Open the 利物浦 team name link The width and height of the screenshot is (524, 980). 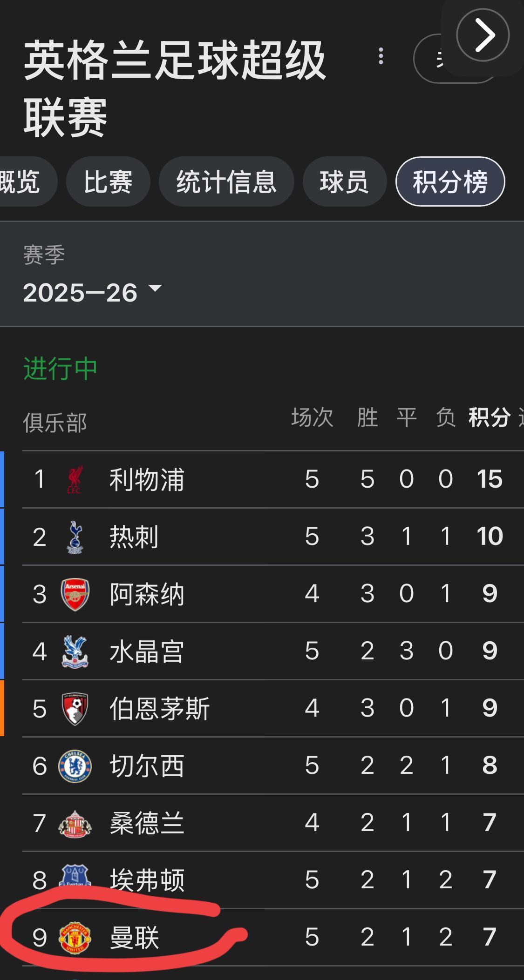pyautogui.click(x=147, y=479)
